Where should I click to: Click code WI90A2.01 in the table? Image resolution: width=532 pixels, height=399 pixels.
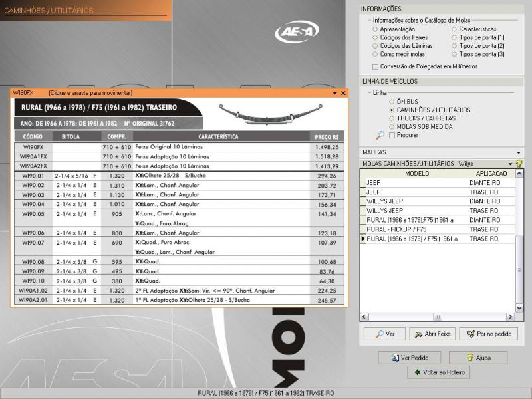[x=33, y=301]
